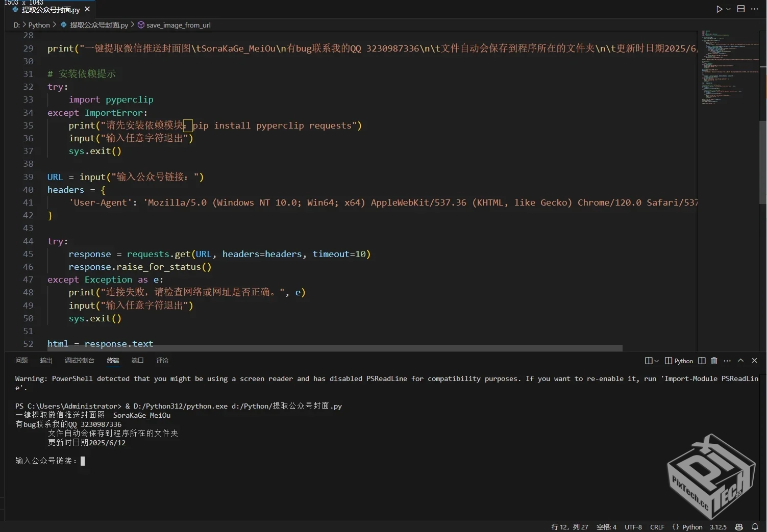Select the Python 3.12.5 interpreter version
Viewport: 767px width, 532px height.
717,527
